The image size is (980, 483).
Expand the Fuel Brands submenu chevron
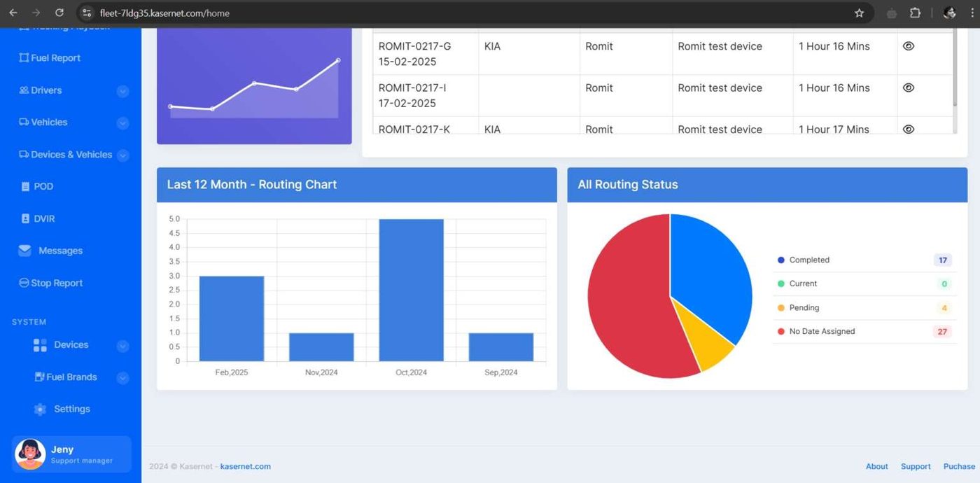point(122,378)
